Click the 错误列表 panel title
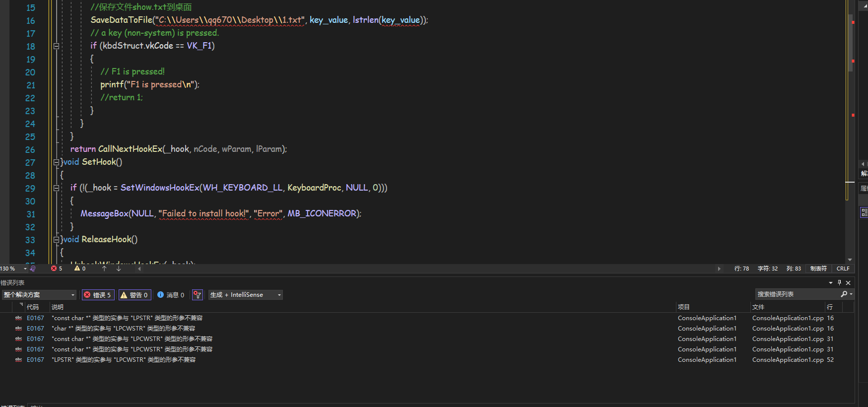 click(12, 282)
